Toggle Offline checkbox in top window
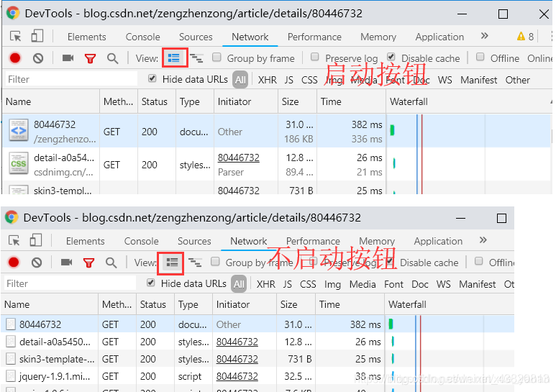The height and width of the screenshot is (392, 556). tap(480, 57)
